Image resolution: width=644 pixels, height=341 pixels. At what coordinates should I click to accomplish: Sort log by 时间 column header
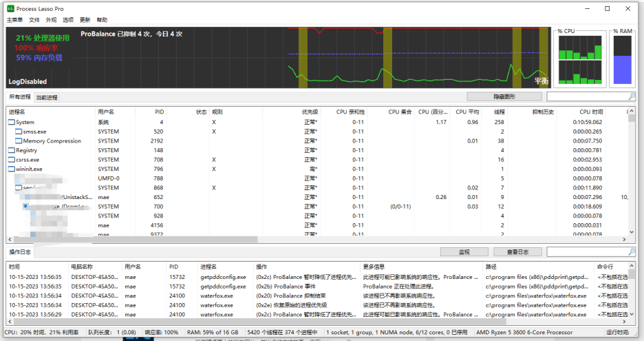[37, 267]
